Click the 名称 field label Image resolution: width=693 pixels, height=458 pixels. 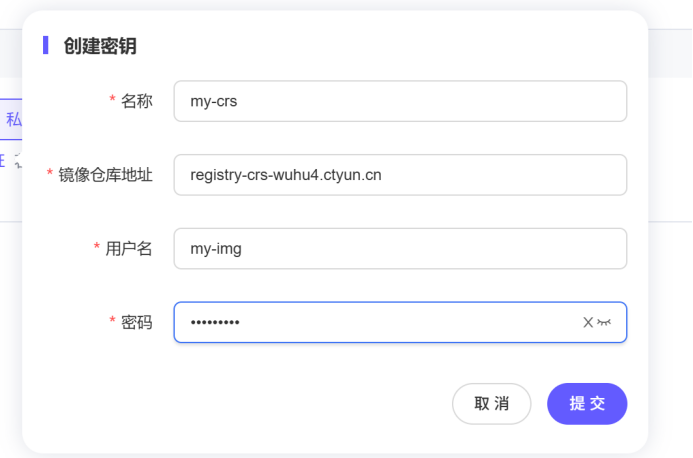(x=137, y=101)
